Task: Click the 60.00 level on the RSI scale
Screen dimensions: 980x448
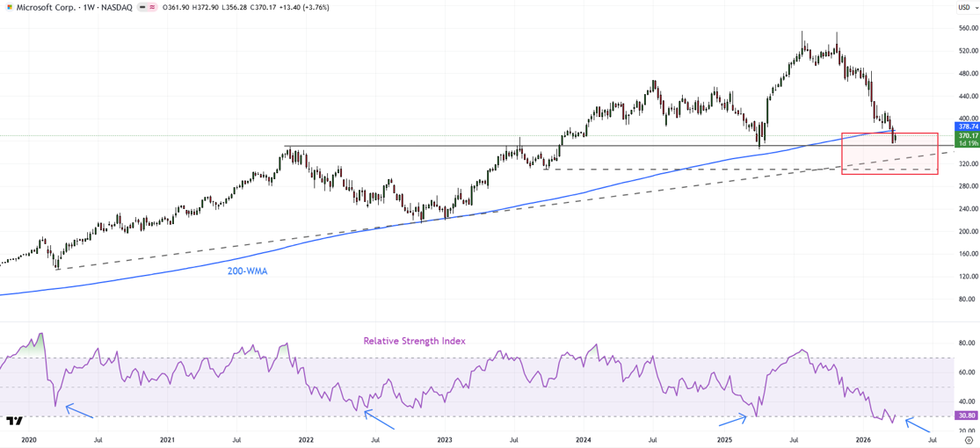Action: point(968,372)
